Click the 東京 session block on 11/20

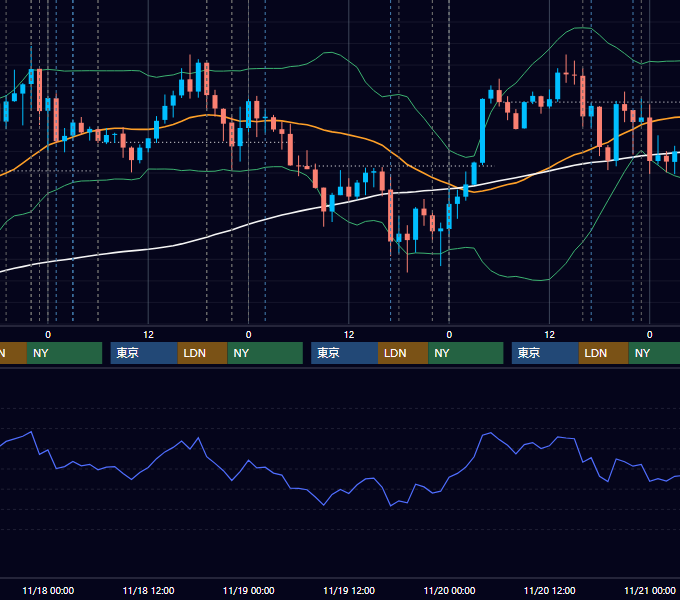(x=545, y=353)
